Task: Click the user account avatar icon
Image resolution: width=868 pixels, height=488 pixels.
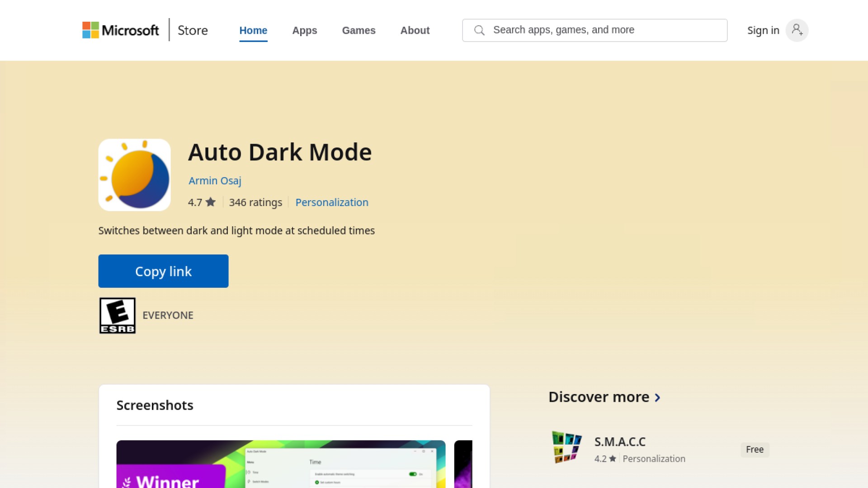Action: point(797,30)
